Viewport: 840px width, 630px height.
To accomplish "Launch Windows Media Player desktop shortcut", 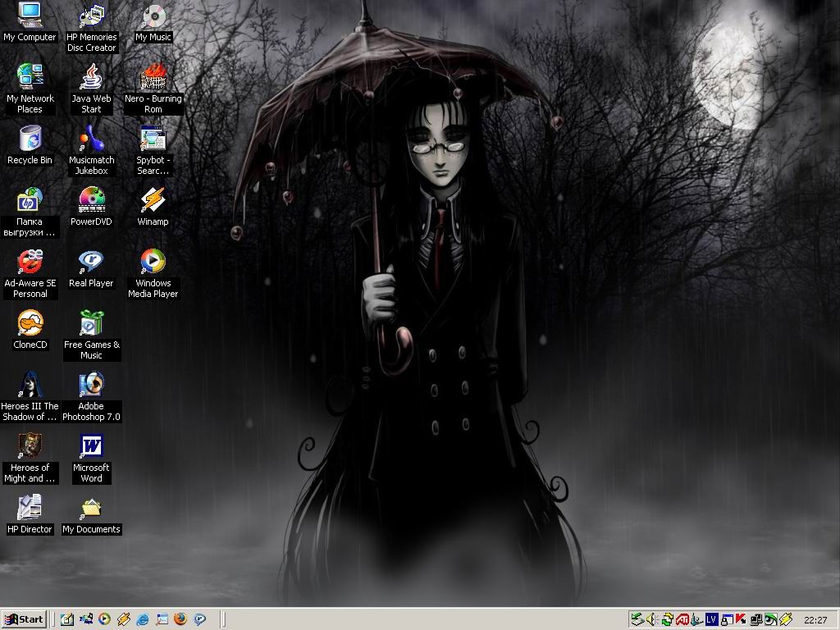I will point(153,273).
